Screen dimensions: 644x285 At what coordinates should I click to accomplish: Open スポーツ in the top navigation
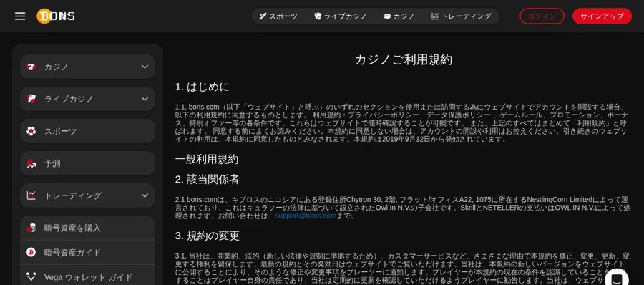coord(278,16)
